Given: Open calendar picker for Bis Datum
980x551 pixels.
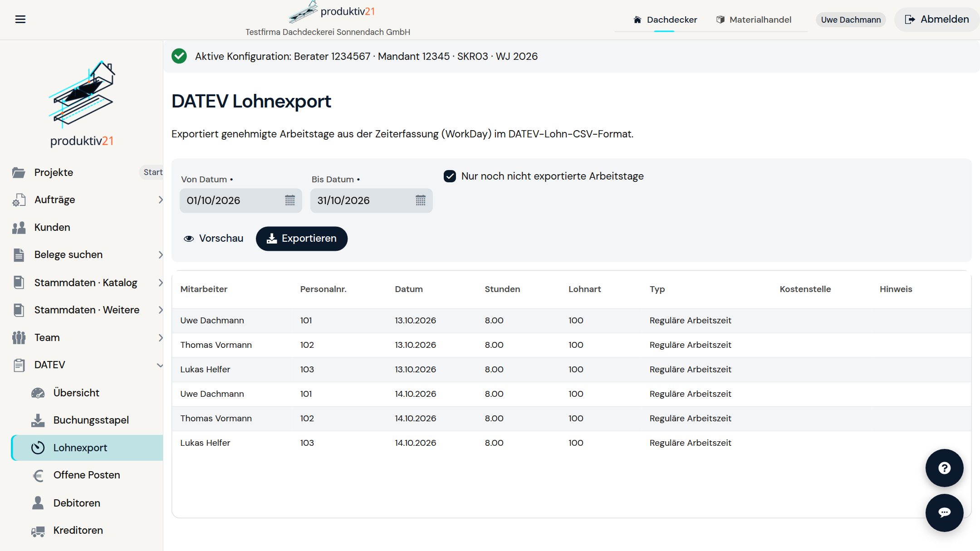Looking at the screenshot, I should [x=421, y=200].
